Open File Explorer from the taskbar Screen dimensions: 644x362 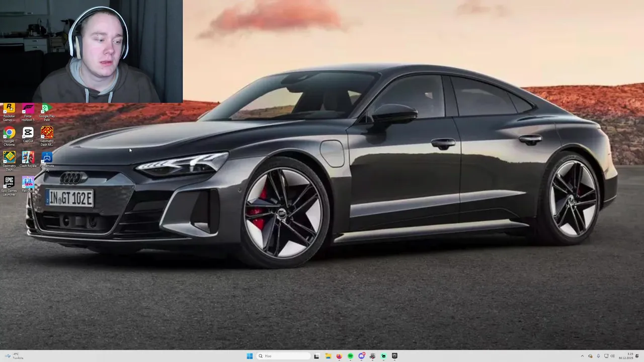[x=328, y=356]
